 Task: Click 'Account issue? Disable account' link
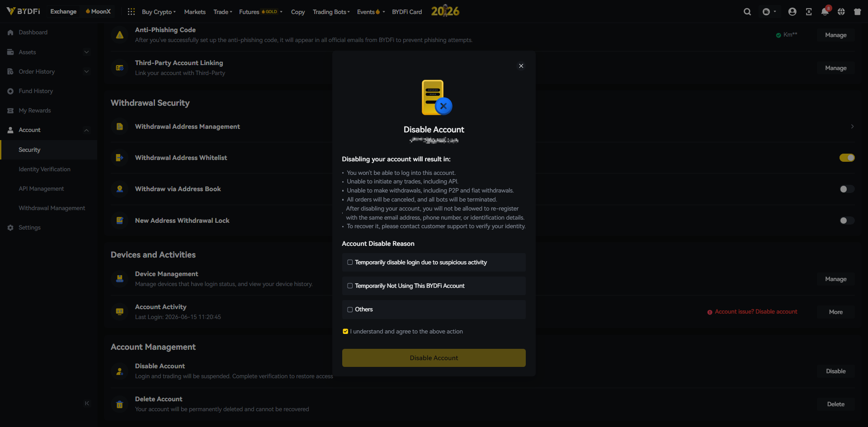[752, 312]
